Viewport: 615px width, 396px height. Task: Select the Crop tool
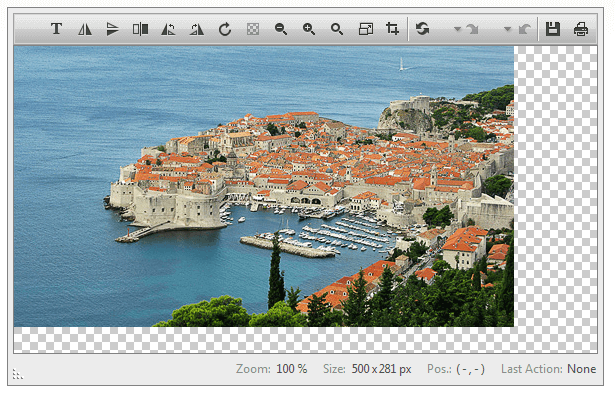tap(393, 29)
